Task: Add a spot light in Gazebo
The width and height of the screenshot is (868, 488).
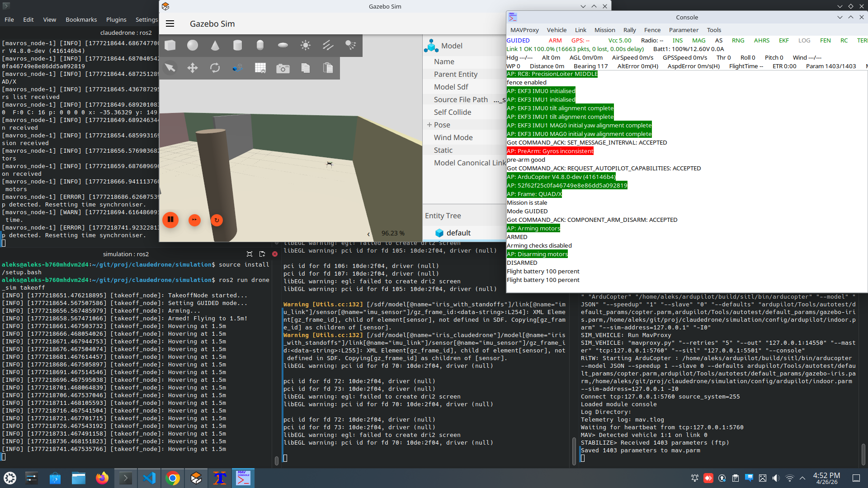Action: 351,45
